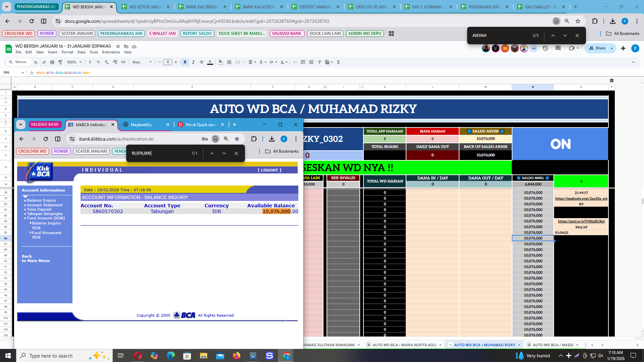Open the prnt.sc screenshot link
This screenshot has height=362, width=644.
click(581, 221)
